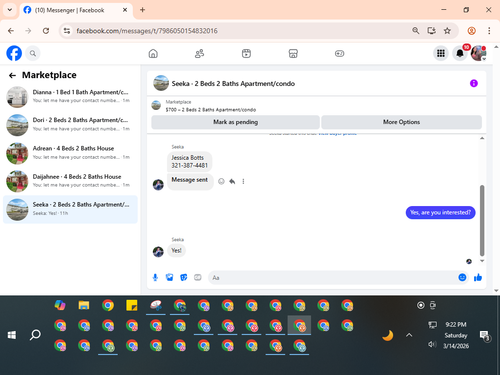
Task: Open the Friends icon in top nav
Action: 199,53
